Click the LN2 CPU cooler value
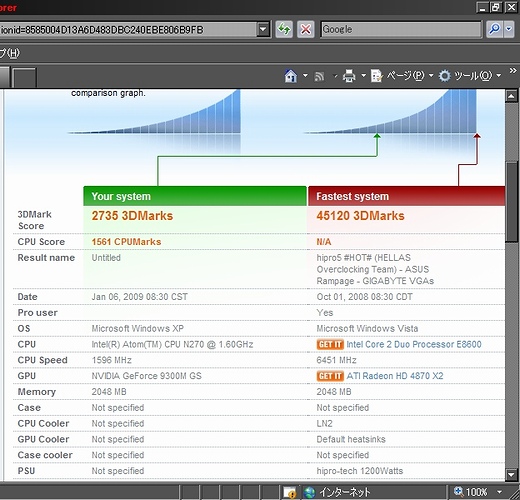This screenshot has height=500, width=520. [325, 423]
